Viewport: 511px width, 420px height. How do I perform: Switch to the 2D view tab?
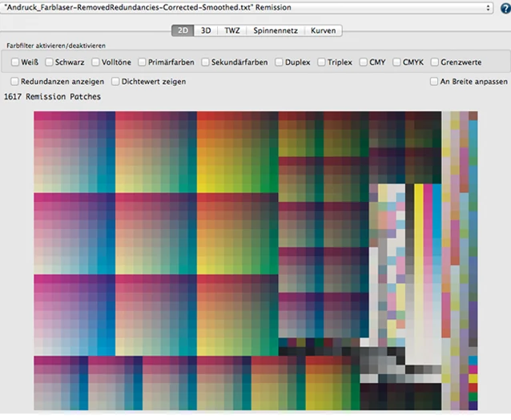pyautogui.click(x=183, y=30)
